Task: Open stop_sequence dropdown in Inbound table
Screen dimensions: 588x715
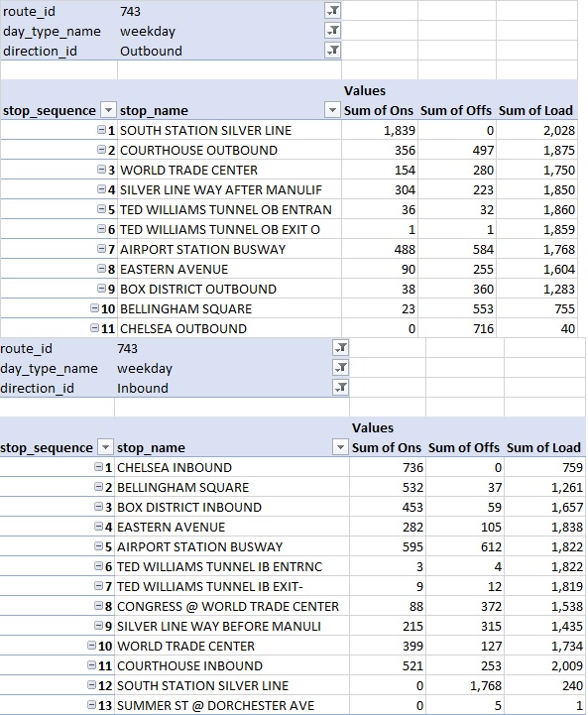Action: coord(105,447)
